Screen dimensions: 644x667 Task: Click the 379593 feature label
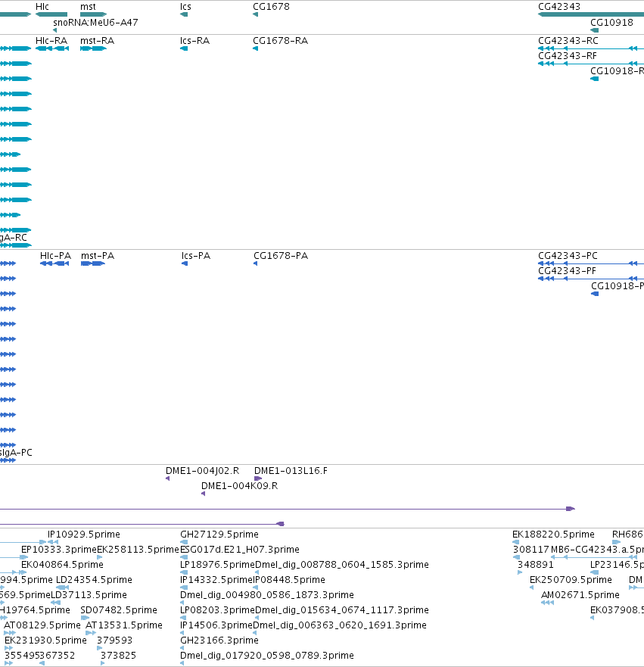pos(115,641)
